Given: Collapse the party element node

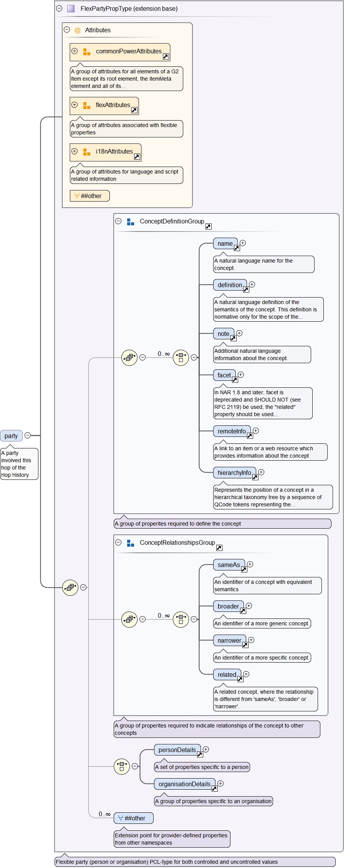Looking at the screenshot, I should pos(28,435).
